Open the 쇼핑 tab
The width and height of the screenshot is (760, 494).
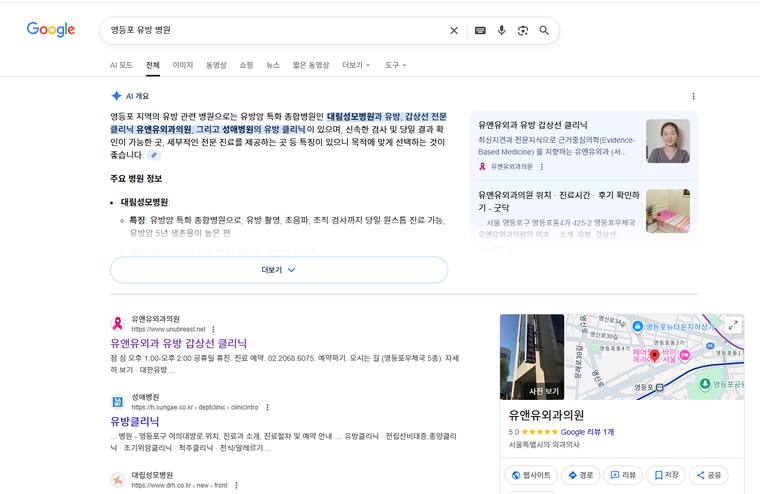click(x=246, y=65)
